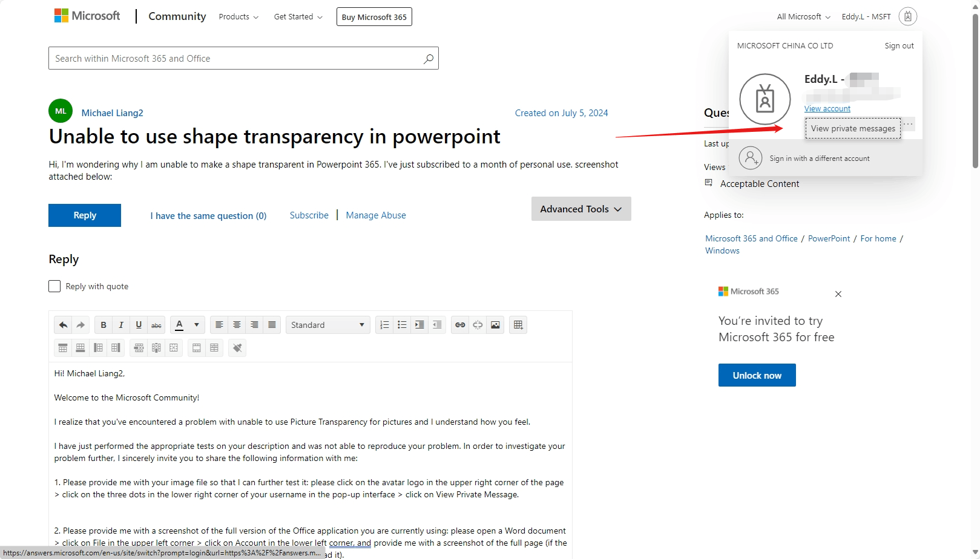Toggle underline formatting
The width and height of the screenshot is (980, 559).
[x=139, y=325]
